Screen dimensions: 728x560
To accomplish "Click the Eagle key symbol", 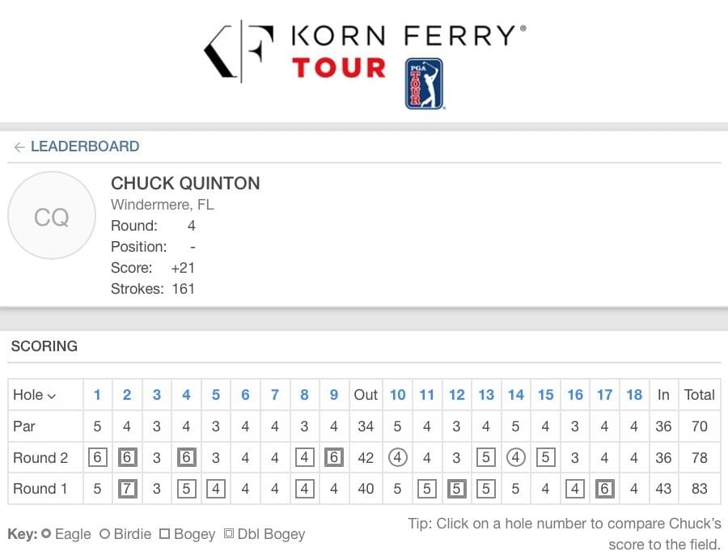I will [x=46, y=533].
